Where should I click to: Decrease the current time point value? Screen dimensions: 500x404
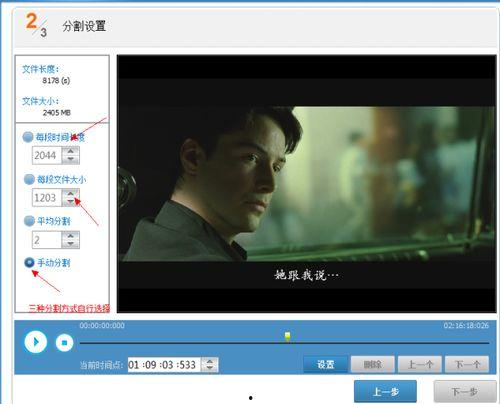pos(210,368)
